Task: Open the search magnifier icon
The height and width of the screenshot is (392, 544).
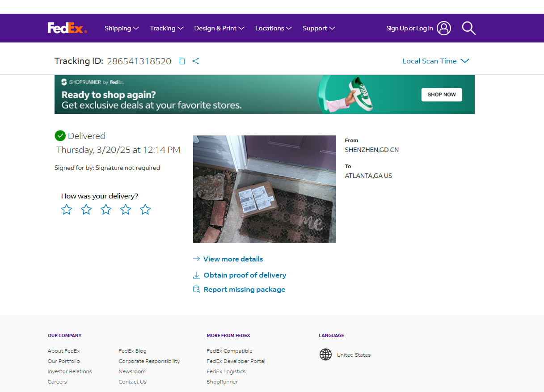Action: tap(468, 28)
